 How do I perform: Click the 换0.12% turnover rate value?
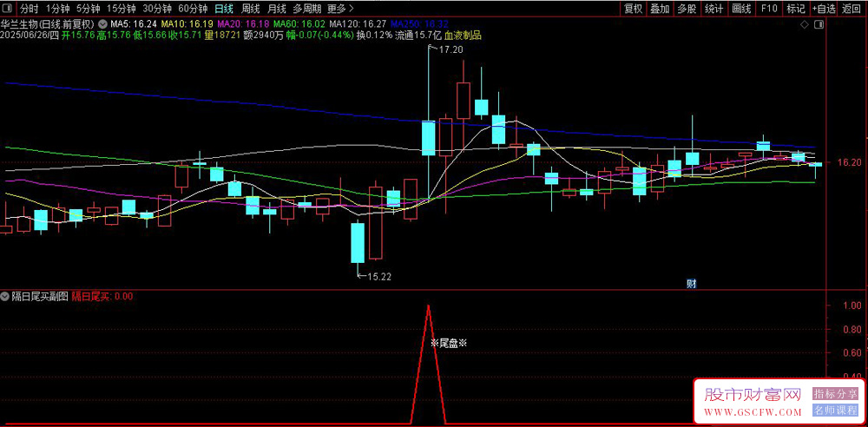373,35
